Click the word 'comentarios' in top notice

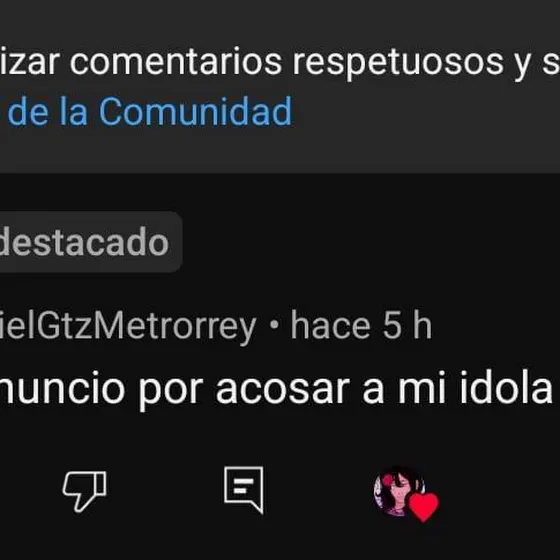coord(176,62)
